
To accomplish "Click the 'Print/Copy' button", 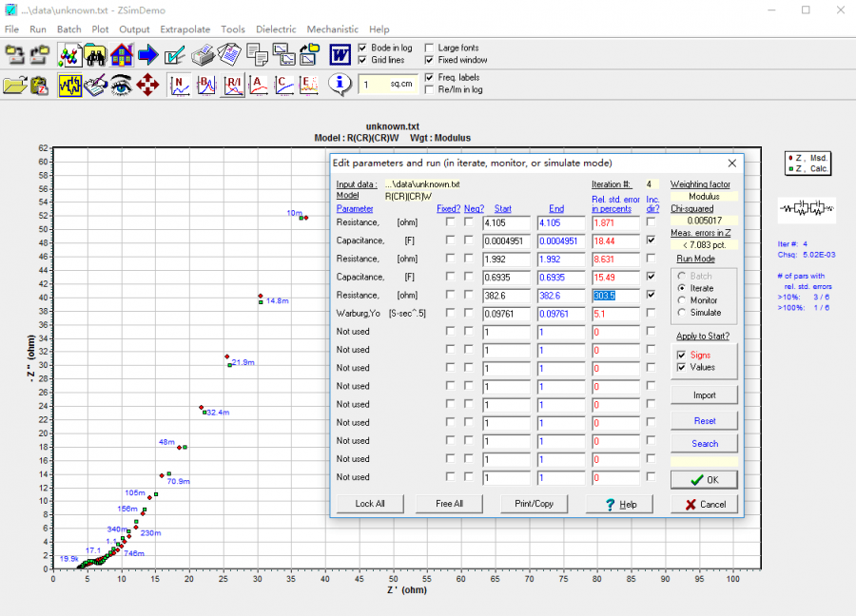I will coord(534,504).
